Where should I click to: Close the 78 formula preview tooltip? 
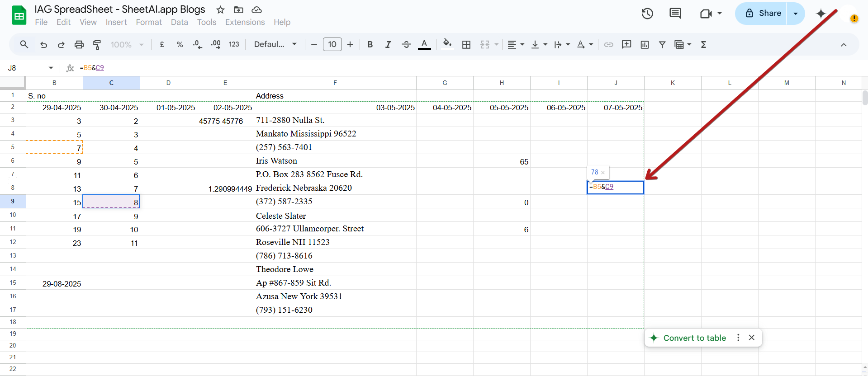tap(603, 173)
